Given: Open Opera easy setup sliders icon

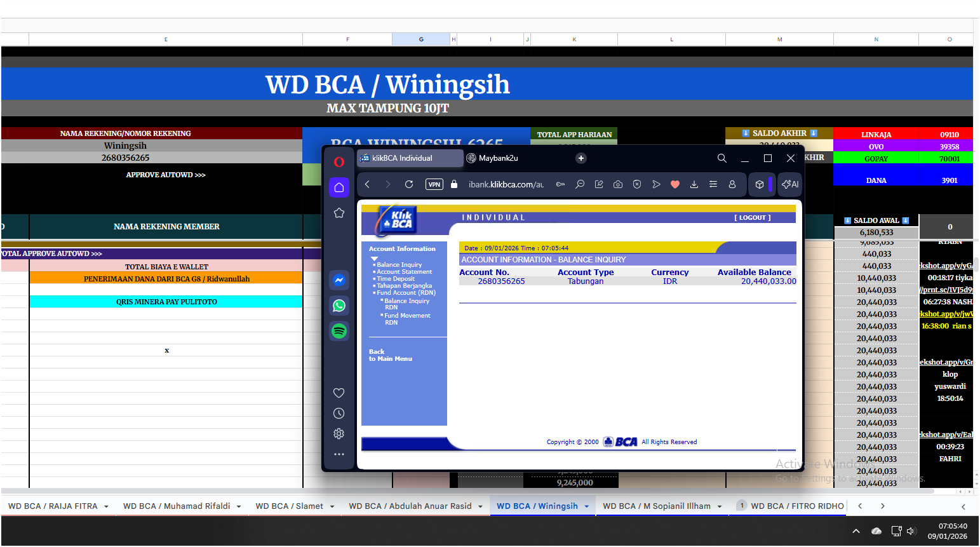Looking at the screenshot, I should (713, 184).
